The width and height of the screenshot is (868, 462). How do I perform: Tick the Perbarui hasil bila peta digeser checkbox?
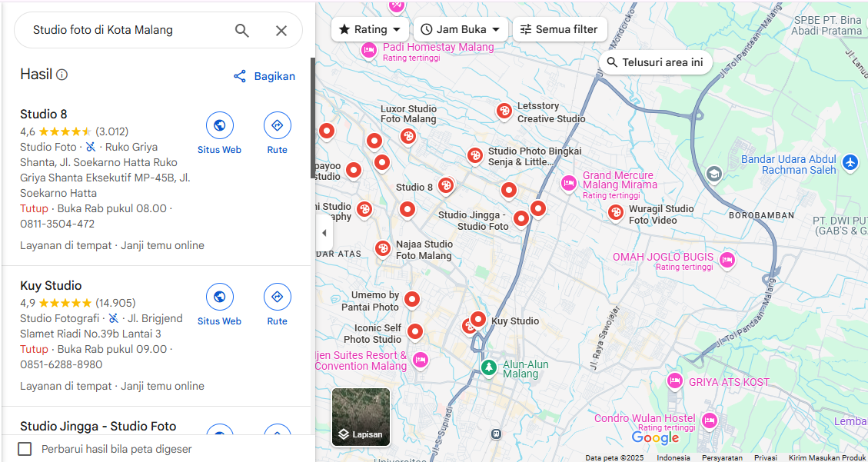coord(25,449)
